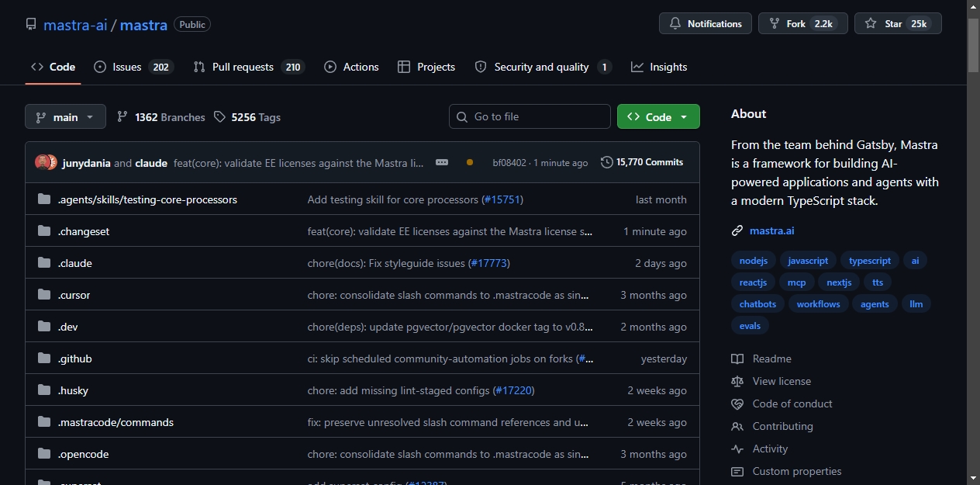Click the folder icon of .claude row
Screen dimensions: 980x485
[x=44, y=263]
